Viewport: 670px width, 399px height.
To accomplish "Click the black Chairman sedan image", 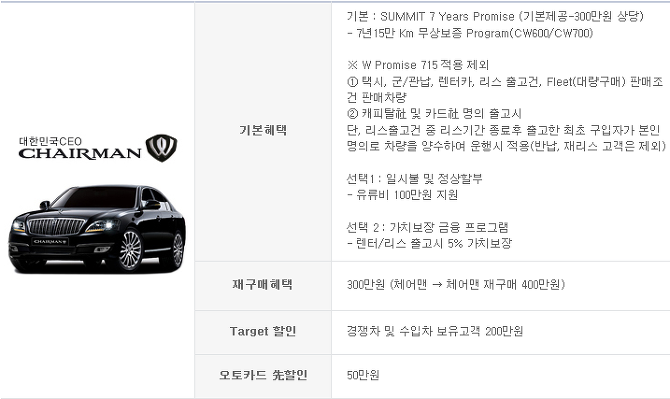I will click(97, 229).
